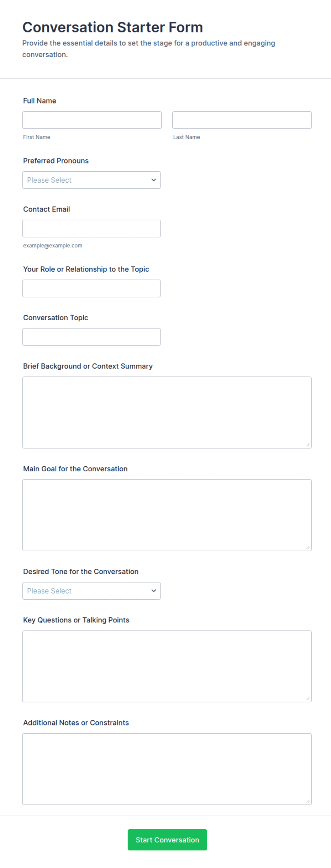Click the Conversation Starter Form heading
The width and height of the screenshot is (331, 868).
[x=112, y=27]
